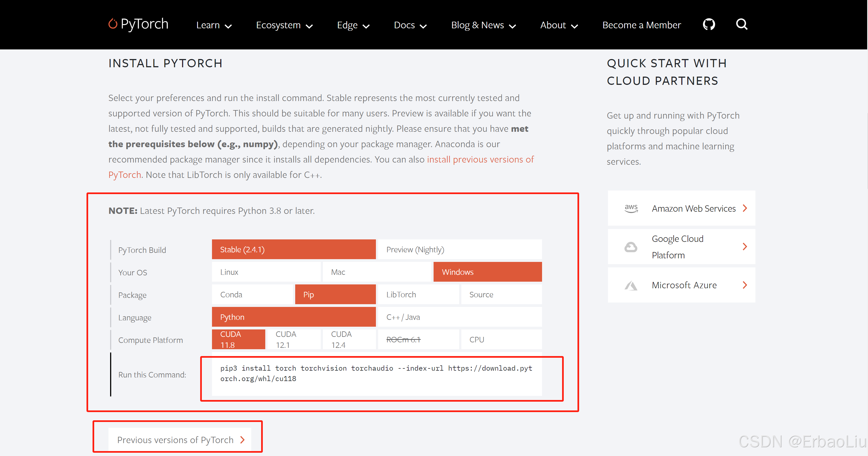This screenshot has height=456, width=868.
Task: Click the Google Cloud Platform cloud icon
Action: pyautogui.click(x=631, y=247)
